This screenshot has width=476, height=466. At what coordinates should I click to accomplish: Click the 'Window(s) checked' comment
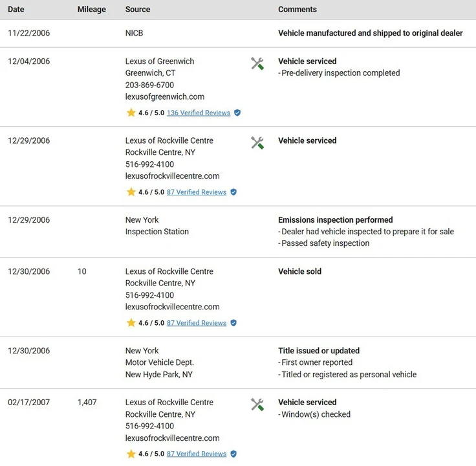click(x=314, y=414)
